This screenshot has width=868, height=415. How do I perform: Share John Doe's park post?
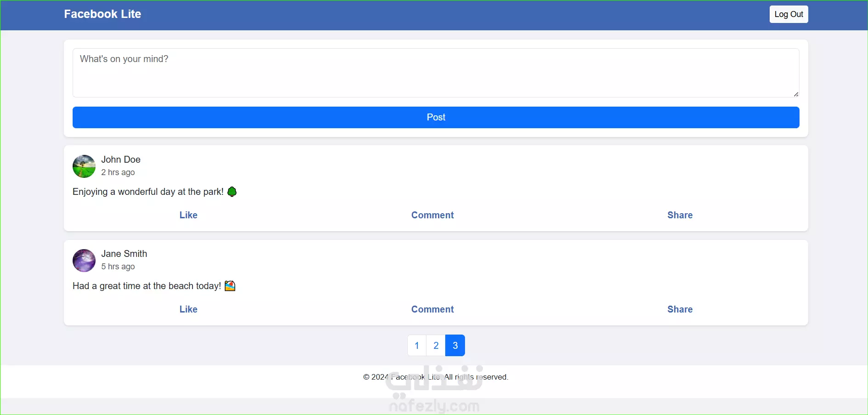(x=680, y=215)
